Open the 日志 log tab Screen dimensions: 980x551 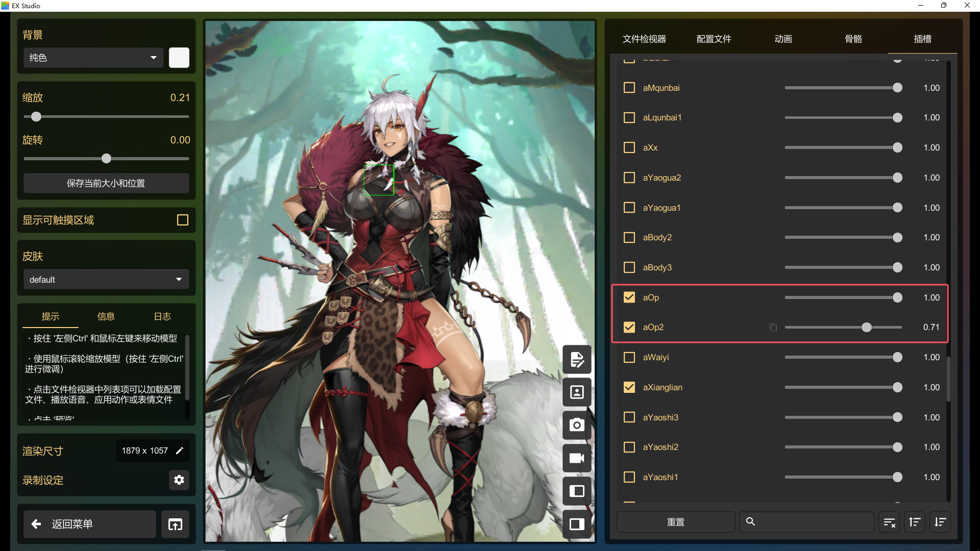[x=162, y=316]
